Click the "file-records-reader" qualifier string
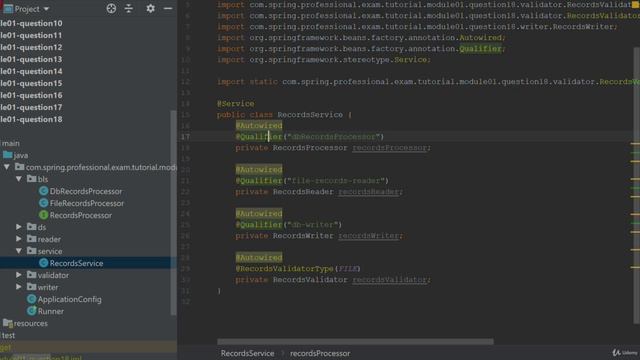Image resolution: width=640 pixels, height=360 pixels. 336,180
